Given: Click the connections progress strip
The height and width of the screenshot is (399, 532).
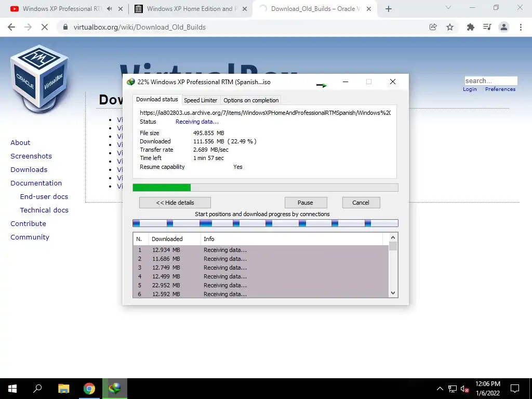Looking at the screenshot, I should 265,223.
